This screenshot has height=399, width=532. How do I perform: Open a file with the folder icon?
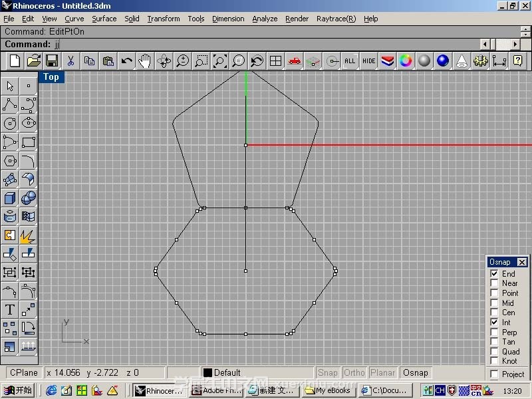[34, 61]
